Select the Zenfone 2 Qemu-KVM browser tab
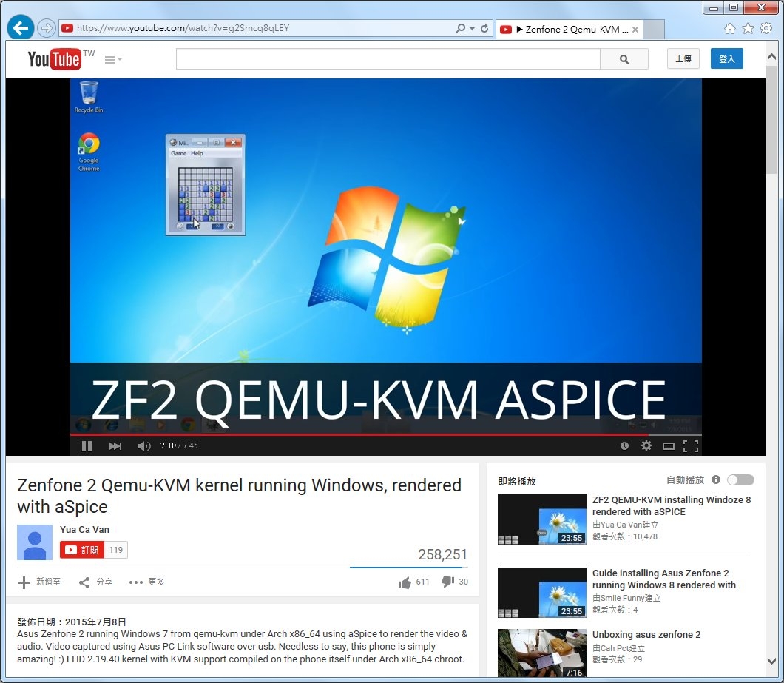Screen dimensions: 784x683 coord(570,30)
